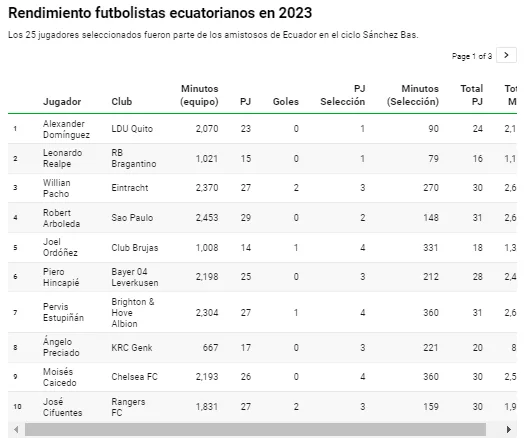Click Bayer 04 Leverkusen club cell

[135, 277]
